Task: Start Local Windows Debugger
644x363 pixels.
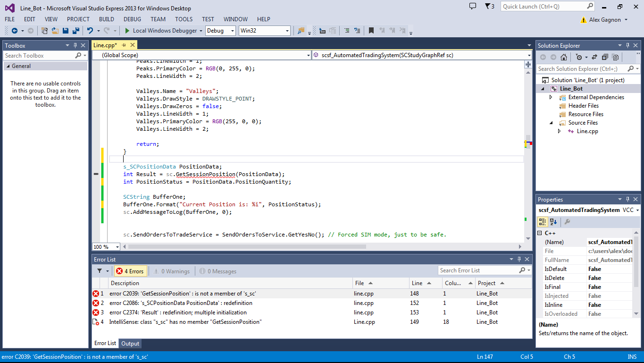Action: click(x=160, y=31)
